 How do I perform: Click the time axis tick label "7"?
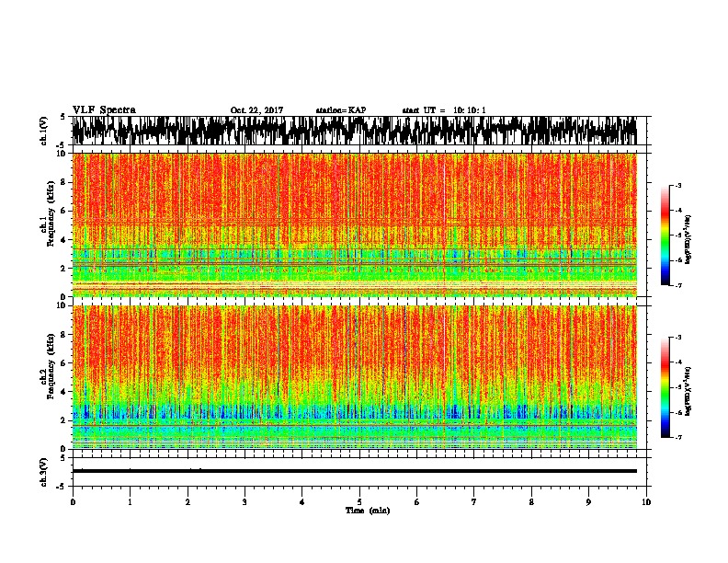(474, 502)
